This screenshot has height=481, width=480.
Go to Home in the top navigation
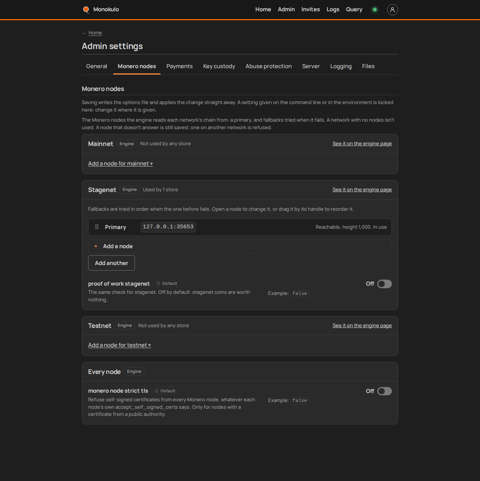[263, 10]
